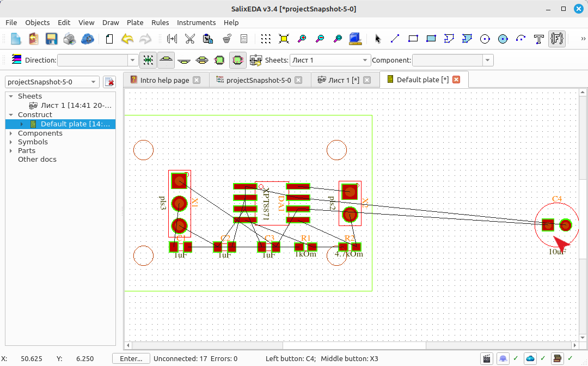Close project with red X button beside selector
This screenshot has height=366, width=588.
click(109, 82)
